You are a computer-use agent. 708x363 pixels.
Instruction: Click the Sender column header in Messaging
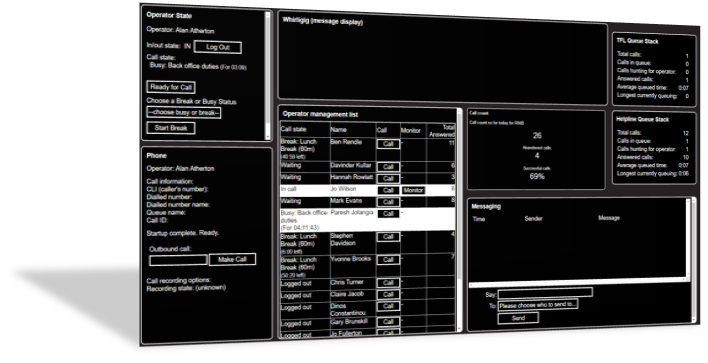533,219
